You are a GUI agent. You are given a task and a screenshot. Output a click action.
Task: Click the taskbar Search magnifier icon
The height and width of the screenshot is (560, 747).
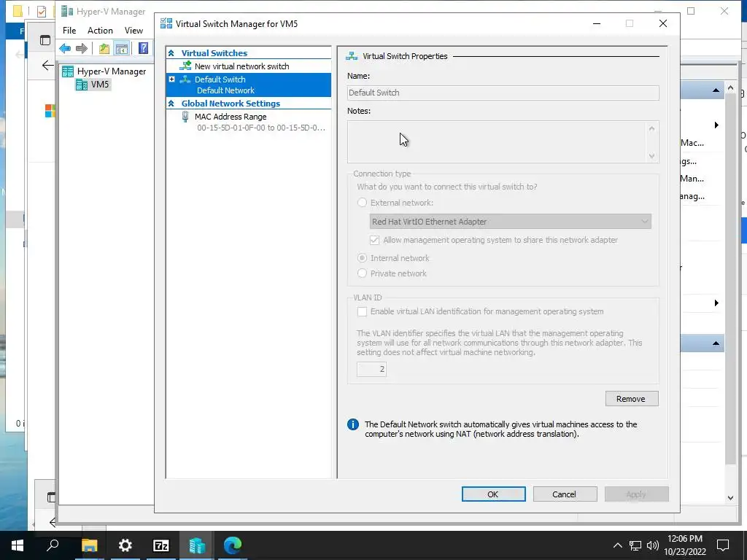click(x=53, y=545)
